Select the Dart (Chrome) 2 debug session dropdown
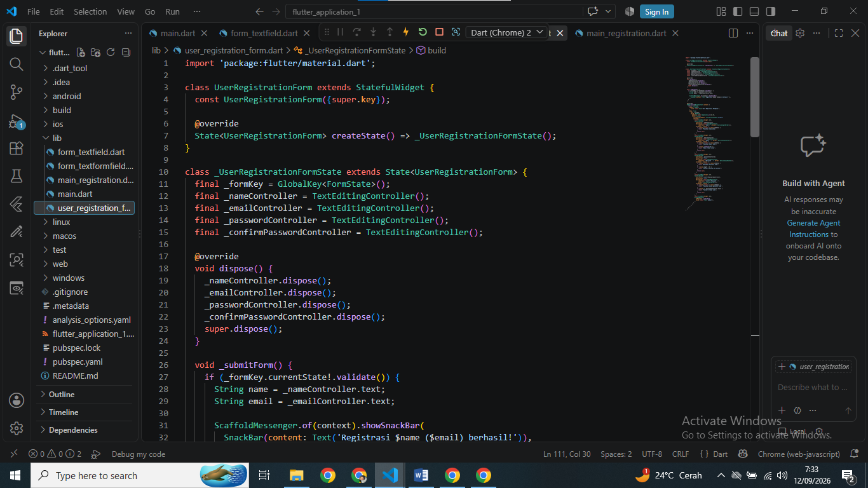The width and height of the screenshot is (868, 488). click(506, 32)
